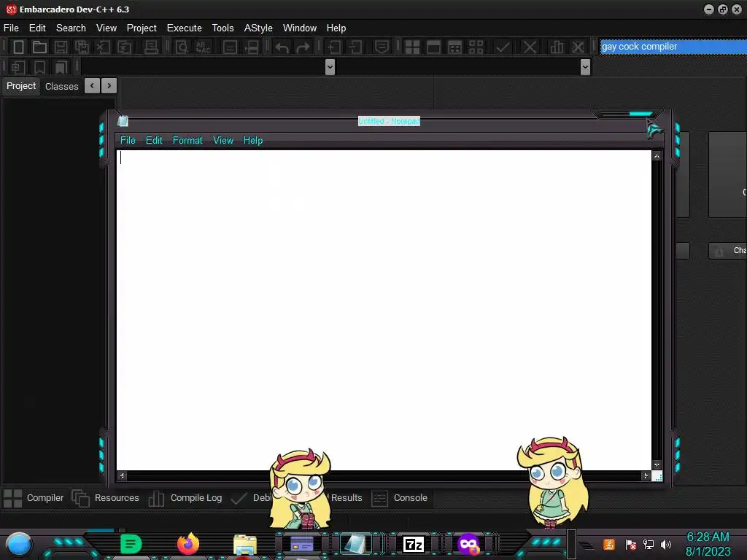
Task: Click Notepad horizontal scrollbar left arrow
Action: (123, 475)
